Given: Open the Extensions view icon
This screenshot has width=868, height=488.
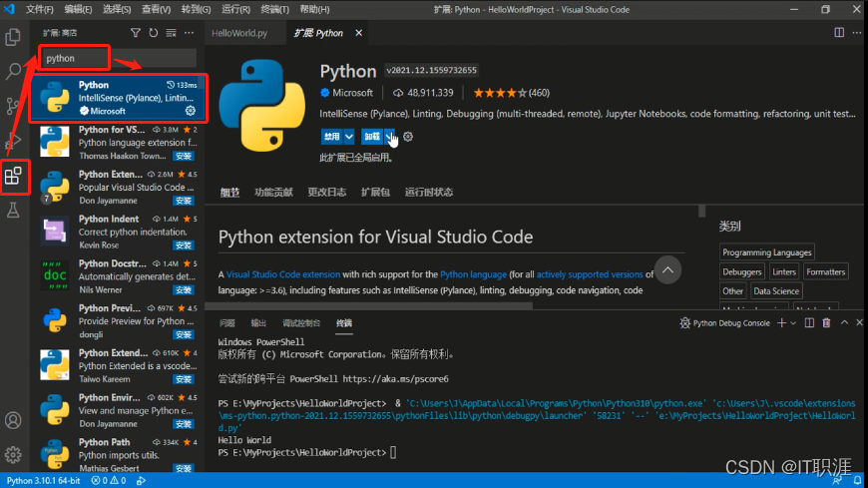Looking at the screenshot, I should [13, 177].
